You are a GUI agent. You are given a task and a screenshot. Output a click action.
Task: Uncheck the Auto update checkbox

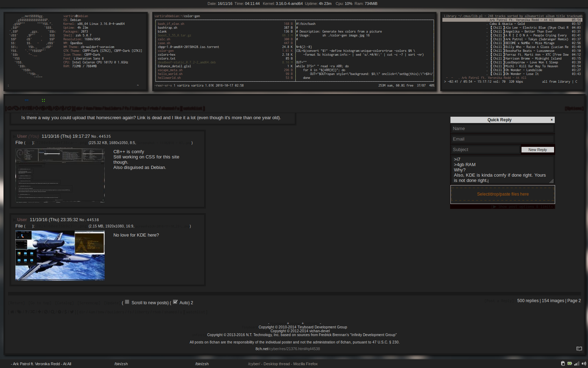(x=175, y=302)
